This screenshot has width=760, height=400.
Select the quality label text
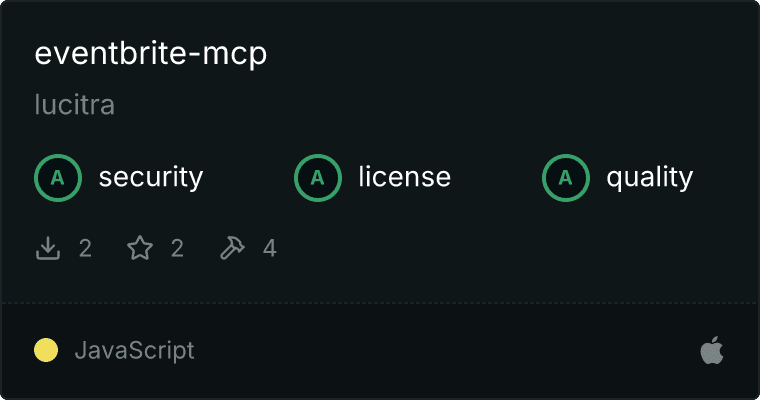(649, 177)
